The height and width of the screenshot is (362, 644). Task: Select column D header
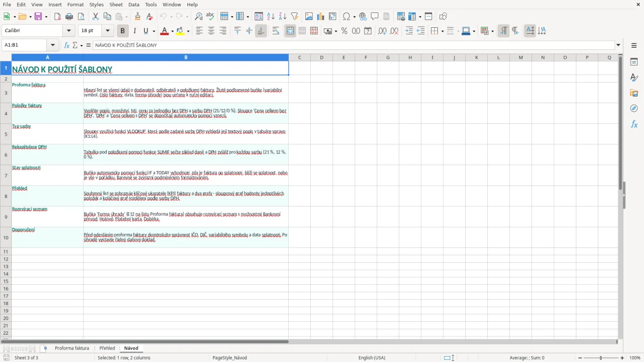(x=321, y=57)
